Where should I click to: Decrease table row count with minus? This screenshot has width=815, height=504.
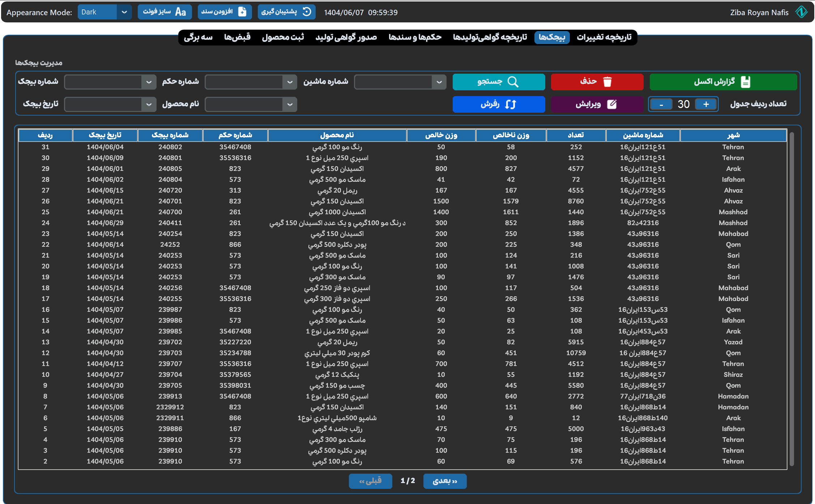click(x=661, y=104)
